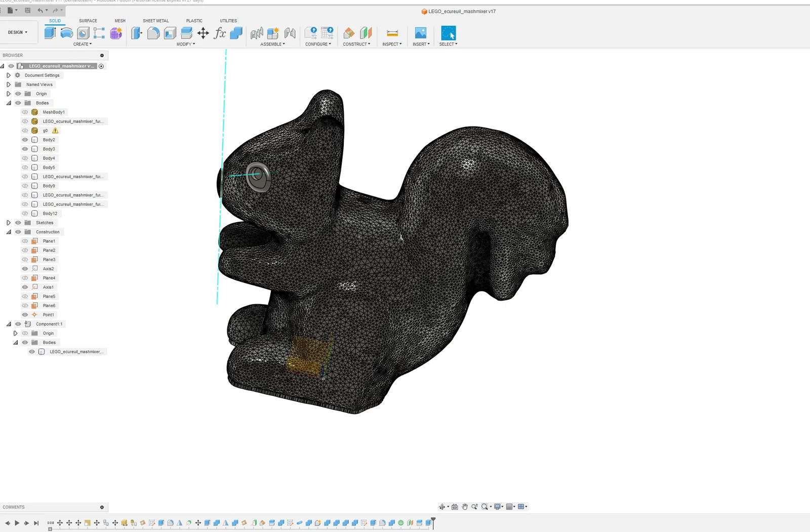Select the Press Pull tool
The height and width of the screenshot is (532, 810).
click(137, 33)
